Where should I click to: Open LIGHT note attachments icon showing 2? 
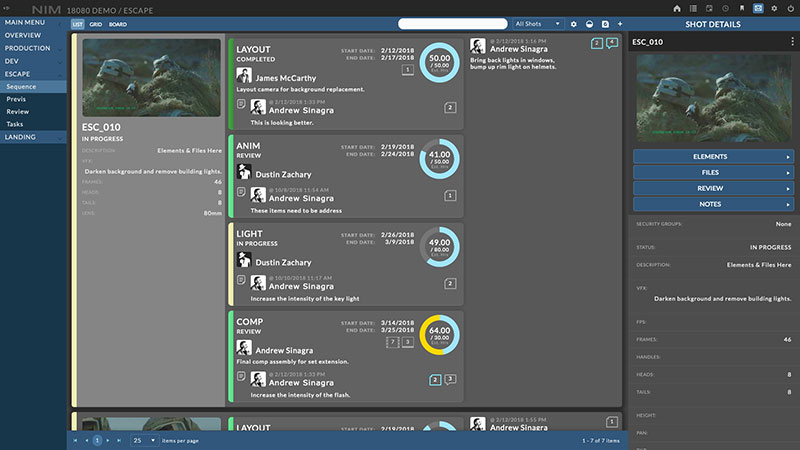[450, 284]
